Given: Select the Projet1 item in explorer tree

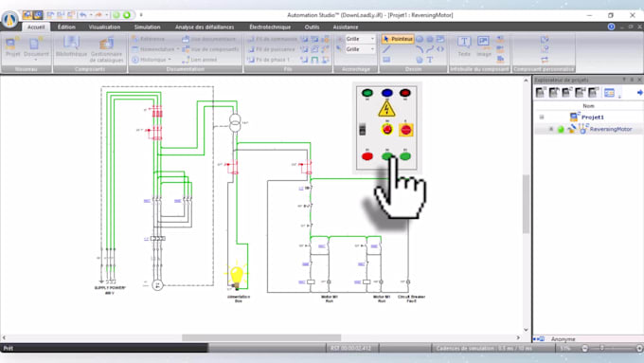Looking at the screenshot, I should pyautogui.click(x=592, y=118).
